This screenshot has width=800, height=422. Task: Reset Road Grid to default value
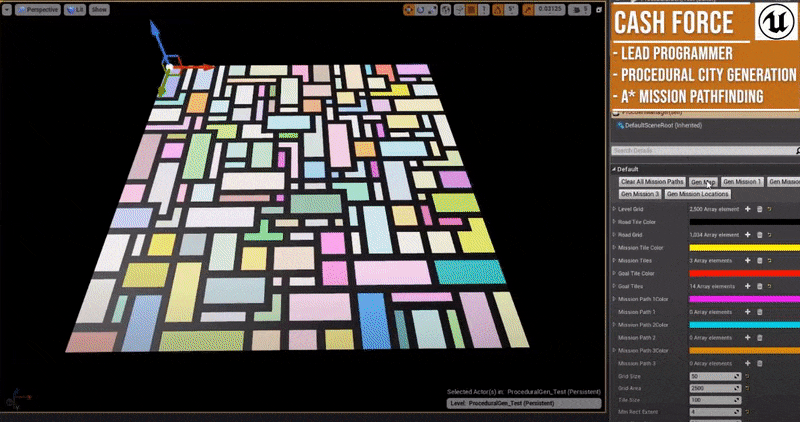[x=769, y=235]
